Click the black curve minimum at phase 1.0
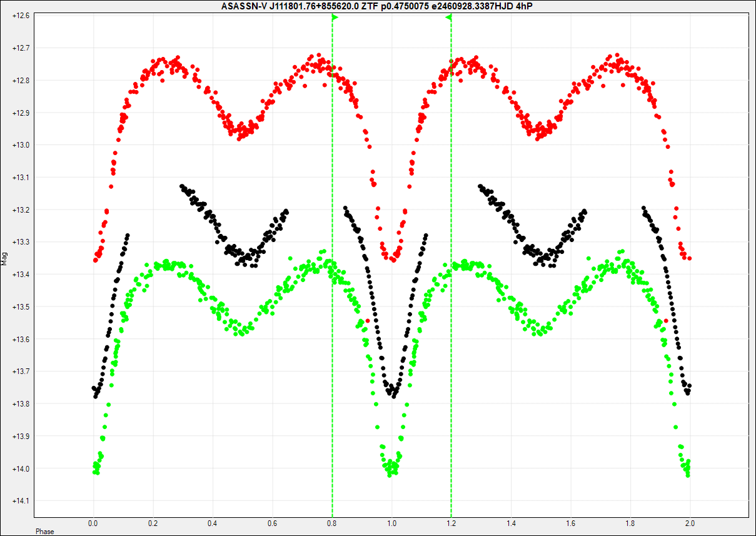 click(x=392, y=392)
